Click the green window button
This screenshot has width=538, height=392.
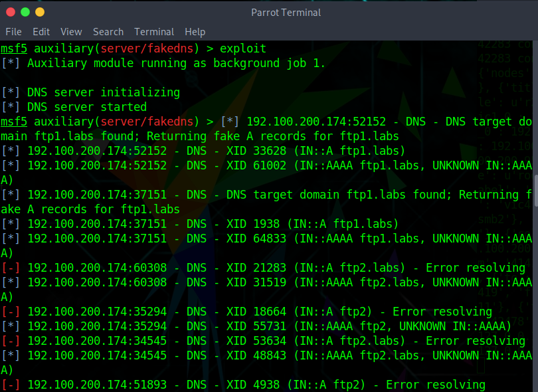tap(25, 12)
